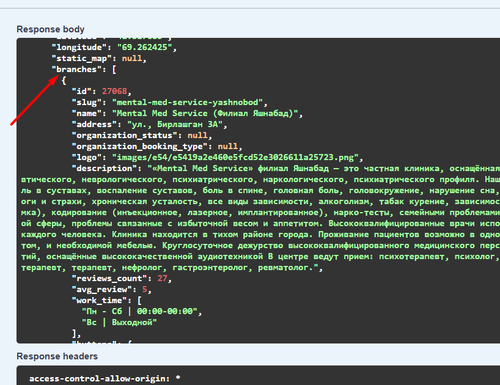Click the "Response headers" heading
Viewport: 500px width, 385px height.
point(57,356)
